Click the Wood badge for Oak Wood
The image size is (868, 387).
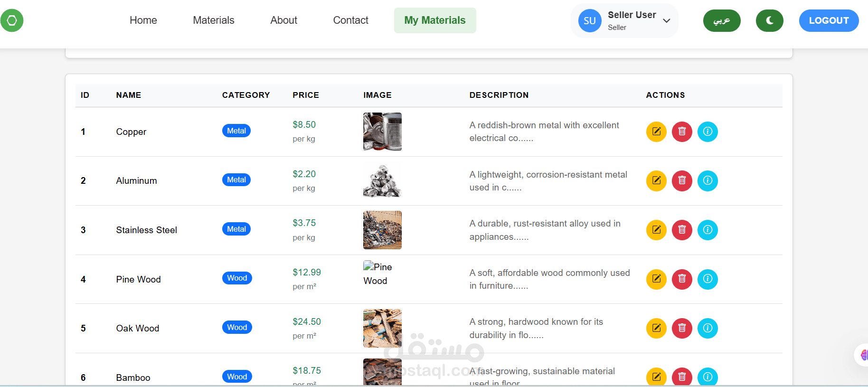[x=237, y=327]
